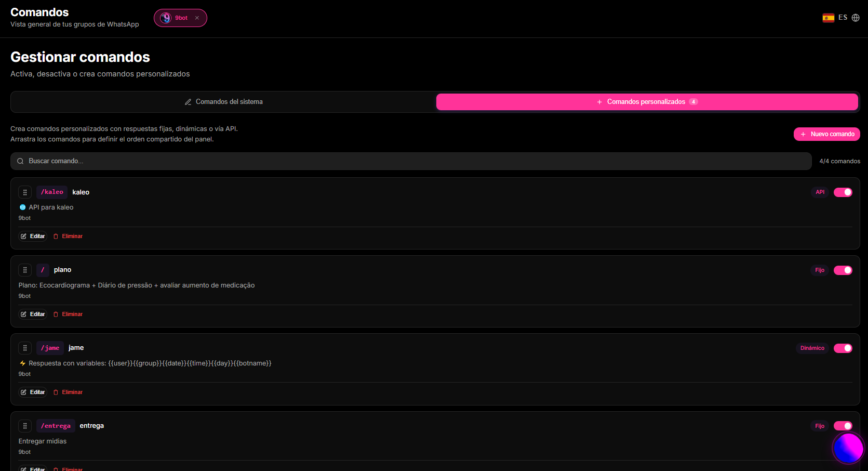Grab the drag handle of kaleo command
This screenshot has height=471, width=868.
tap(25, 192)
